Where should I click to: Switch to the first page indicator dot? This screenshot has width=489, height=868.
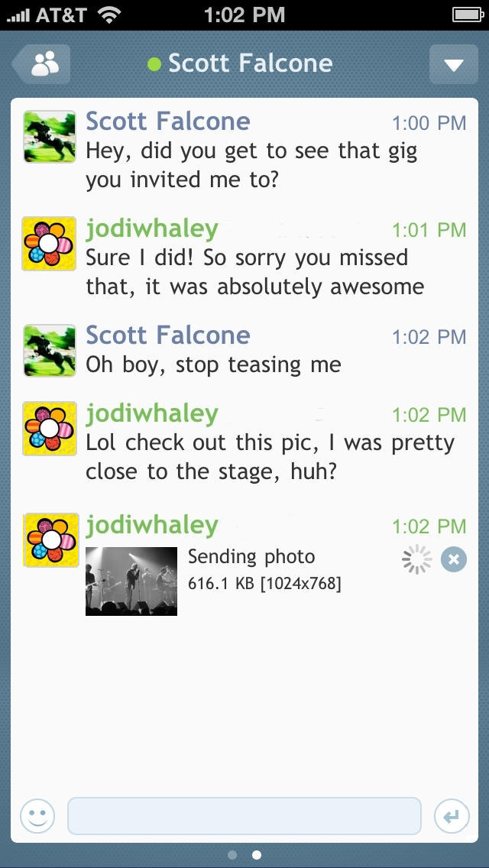pyautogui.click(x=232, y=855)
